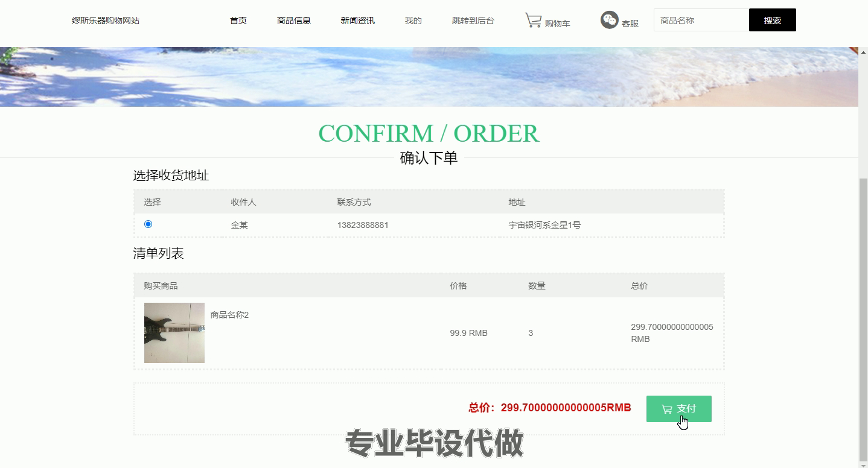
Task: Click the 总价 header in the order list
Action: point(639,286)
